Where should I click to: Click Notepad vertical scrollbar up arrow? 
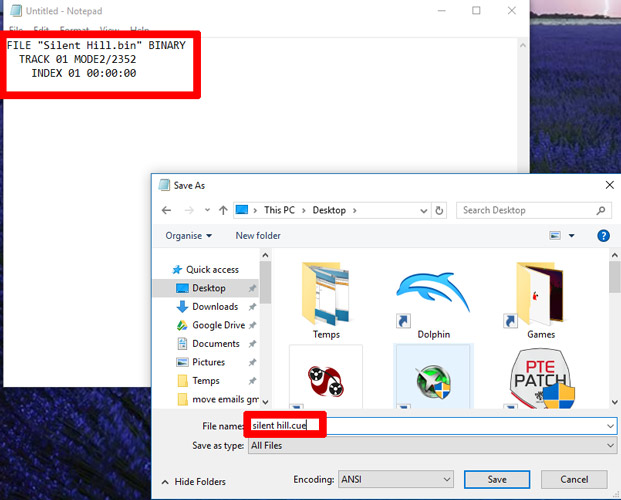(x=523, y=46)
